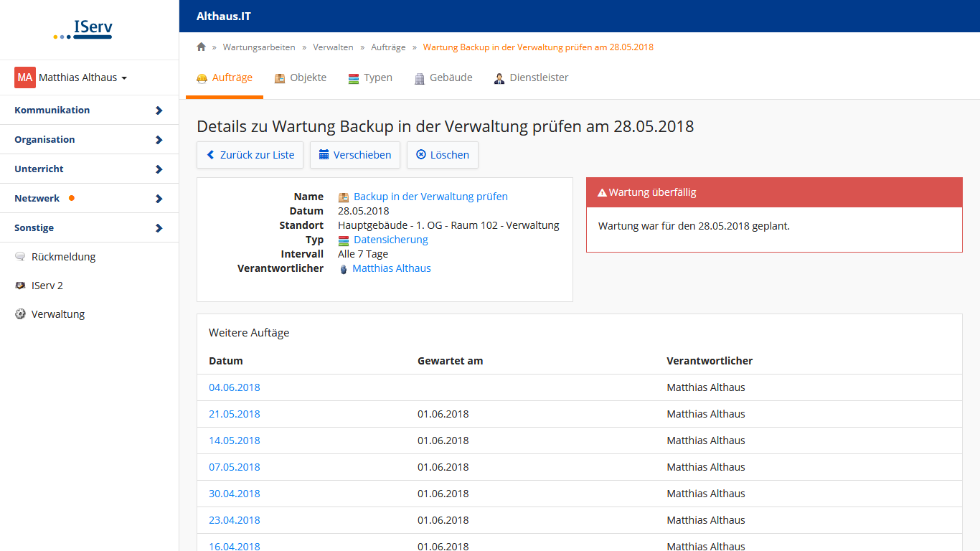Click the IServ logo

coord(83,29)
